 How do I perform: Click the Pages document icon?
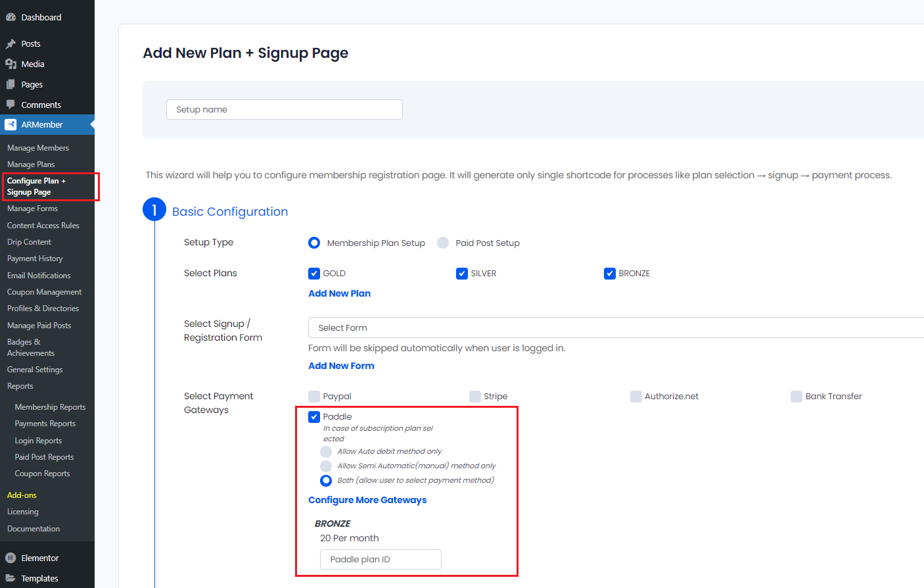(11, 84)
